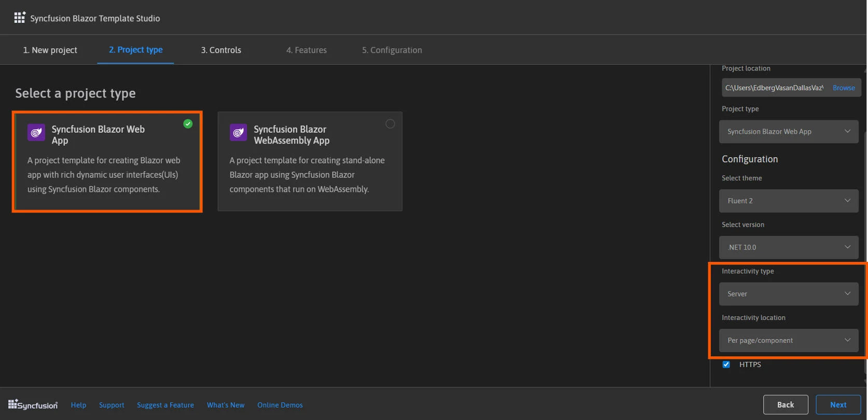Click the Syncfusion logo in the footer
The width and height of the screenshot is (868, 420).
coord(33,404)
